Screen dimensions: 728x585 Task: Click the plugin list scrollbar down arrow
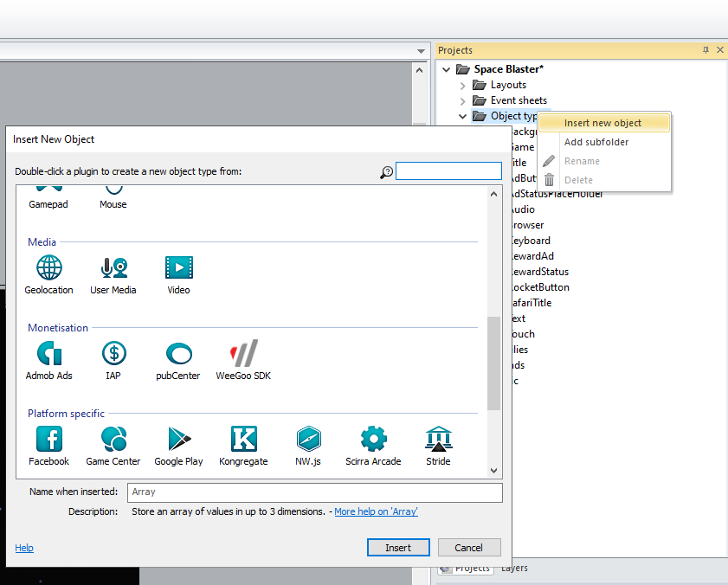pyautogui.click(x=494, y=470)
